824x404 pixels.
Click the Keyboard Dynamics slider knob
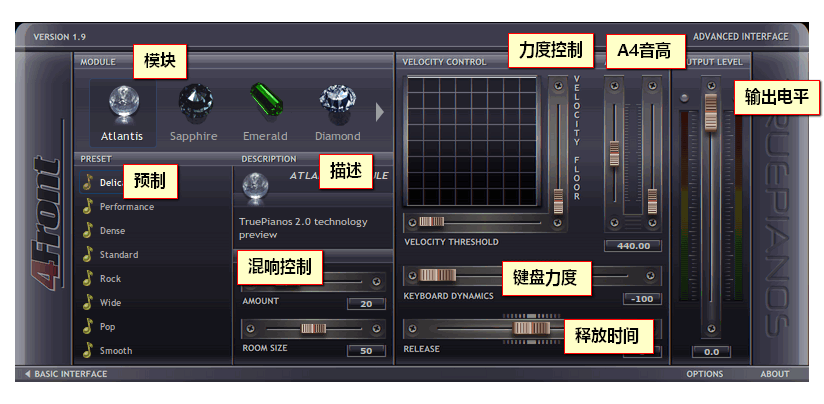437,275
